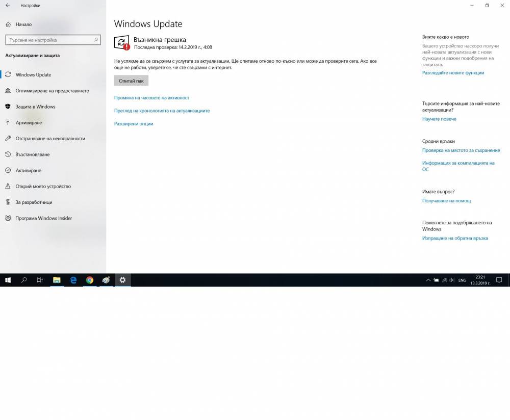Image resolution: width=510 pixels, height=420 pixels.
Task: Open Промяна на часовете на активност link
Action: tap(151, 97)
